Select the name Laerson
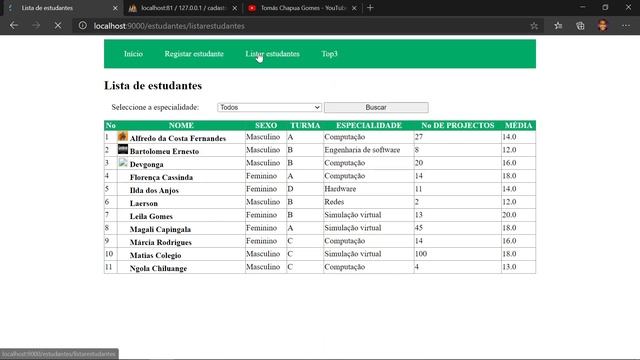640x360 pixels. (x=144, y=203)
